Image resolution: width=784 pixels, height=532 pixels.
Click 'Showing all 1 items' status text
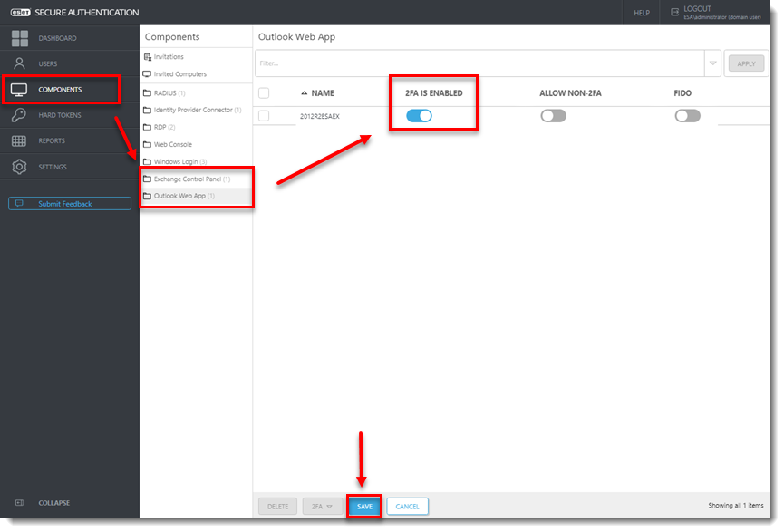tap(735, 506)
